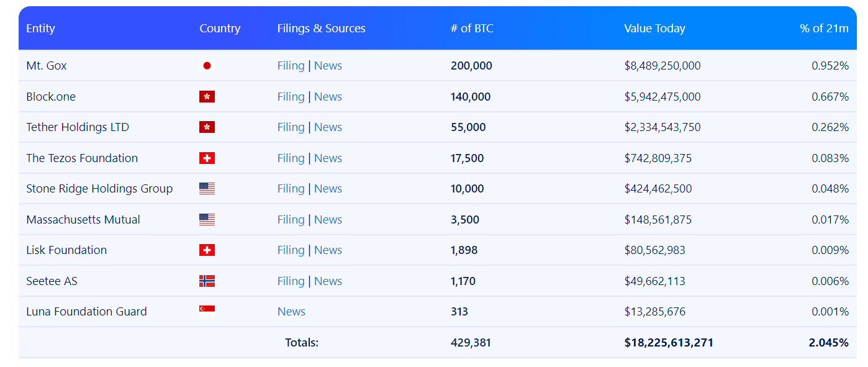Click US flag beside Massachusetts Mutual
Viewport: 868px width, 367px height.
click(207, 220)
